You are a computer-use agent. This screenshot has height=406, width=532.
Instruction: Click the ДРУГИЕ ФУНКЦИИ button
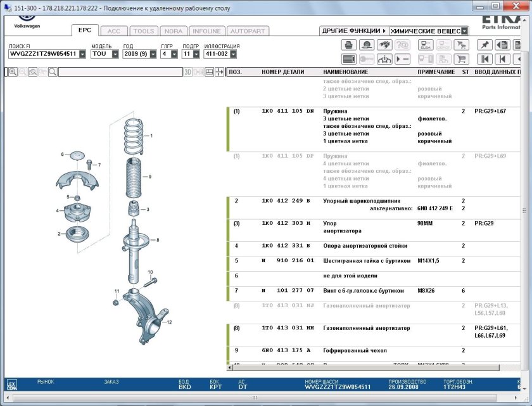point(354,31)
